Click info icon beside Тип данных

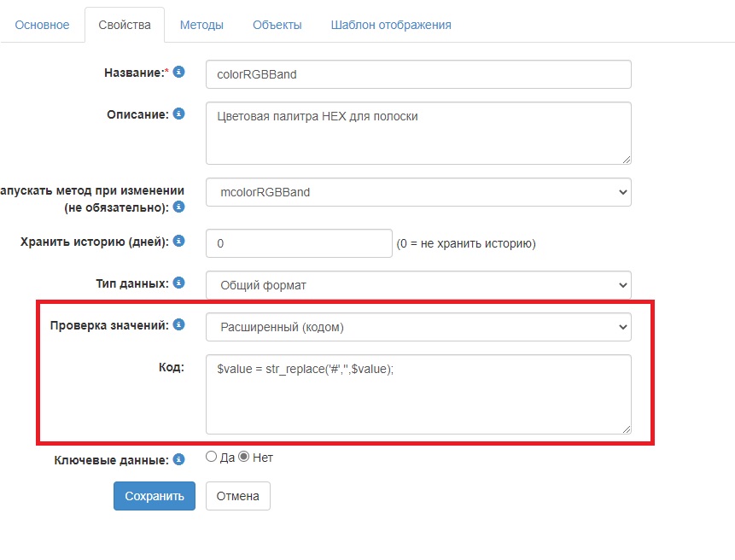pyautogui.click(x=179, y=283)
